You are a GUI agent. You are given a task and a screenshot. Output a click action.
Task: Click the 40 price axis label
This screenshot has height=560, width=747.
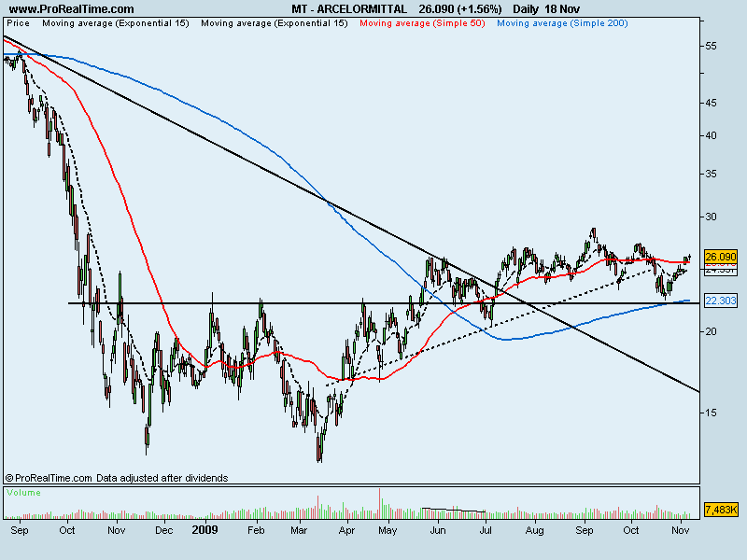(711, 135)
